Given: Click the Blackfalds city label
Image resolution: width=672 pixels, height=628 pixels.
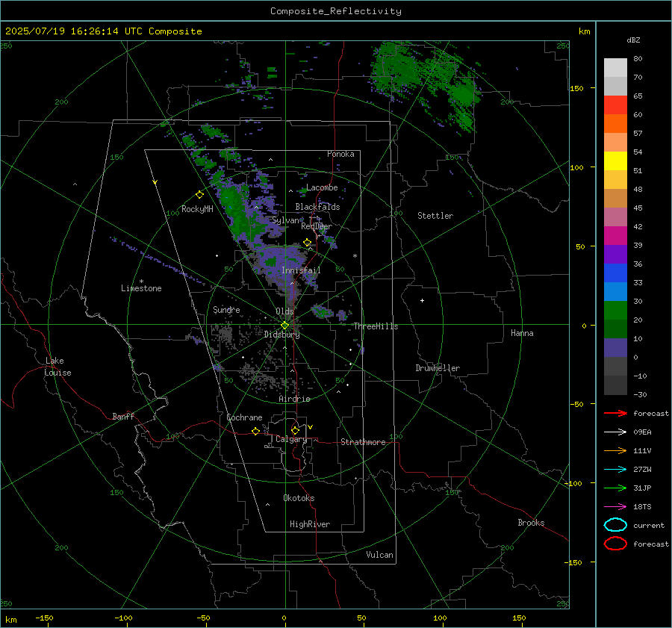Looking at the screenshot, I should (317, 207).
